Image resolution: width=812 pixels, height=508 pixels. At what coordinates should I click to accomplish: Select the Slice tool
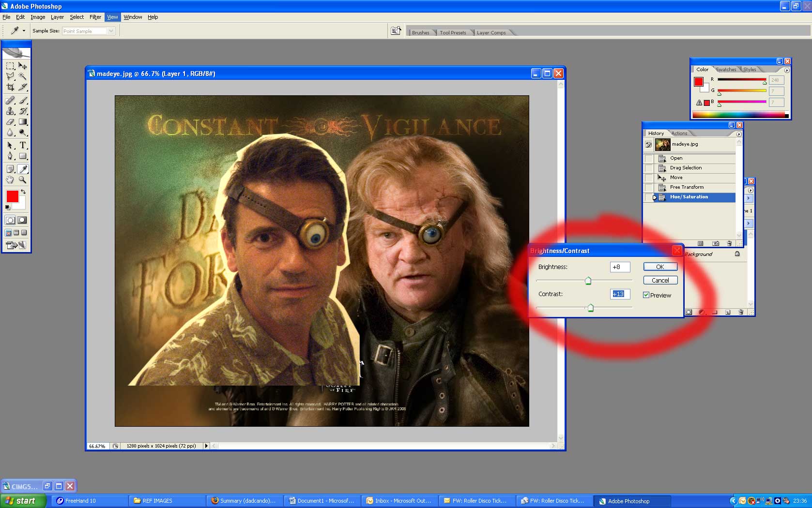click(23, 87)
